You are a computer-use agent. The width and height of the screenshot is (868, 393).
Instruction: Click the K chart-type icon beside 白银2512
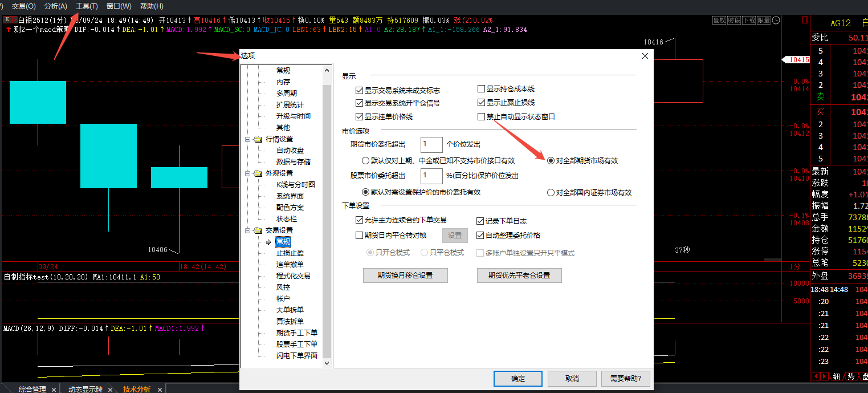(7, 20)
